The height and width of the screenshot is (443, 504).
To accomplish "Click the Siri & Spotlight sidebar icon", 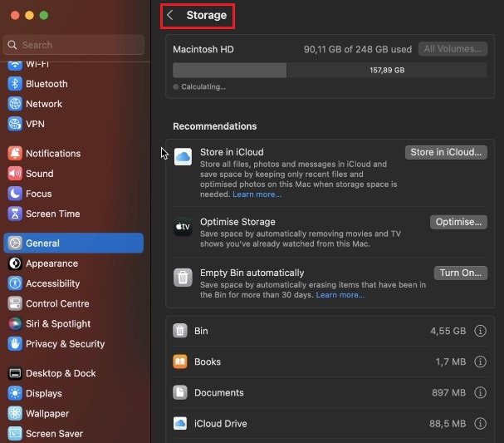I will [15, 323].
